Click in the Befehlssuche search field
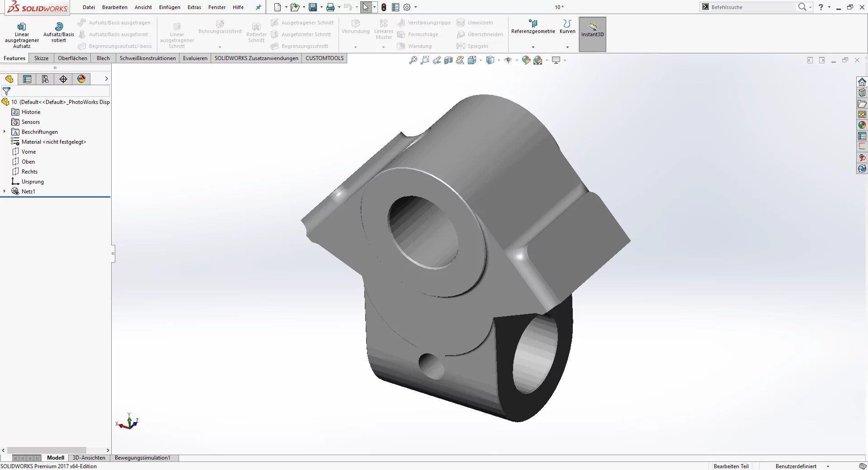This screenshot has height=470, width=868. [750, 7]
